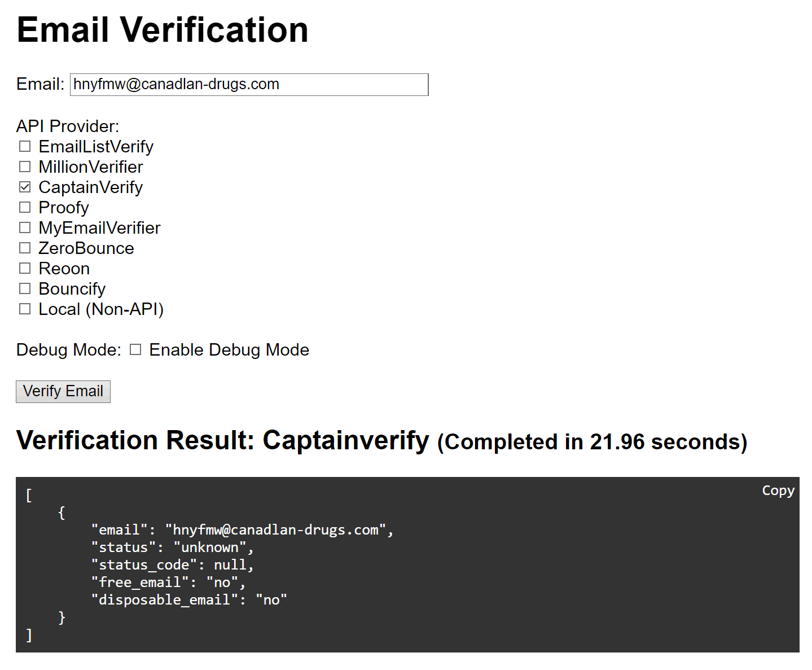Click the "Email:" field label
812x670 pixels.
pyautogui.click(x=41, y=84)
